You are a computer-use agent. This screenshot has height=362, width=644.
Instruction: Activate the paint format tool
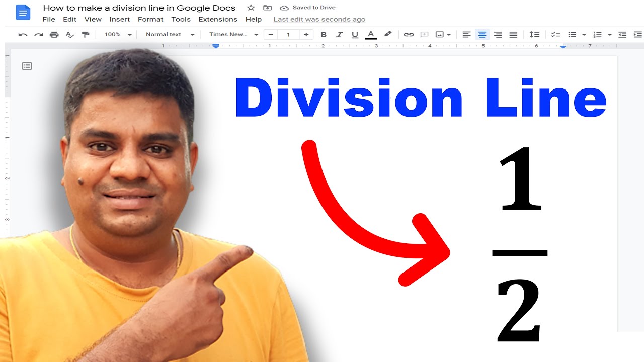click(86, 35)
